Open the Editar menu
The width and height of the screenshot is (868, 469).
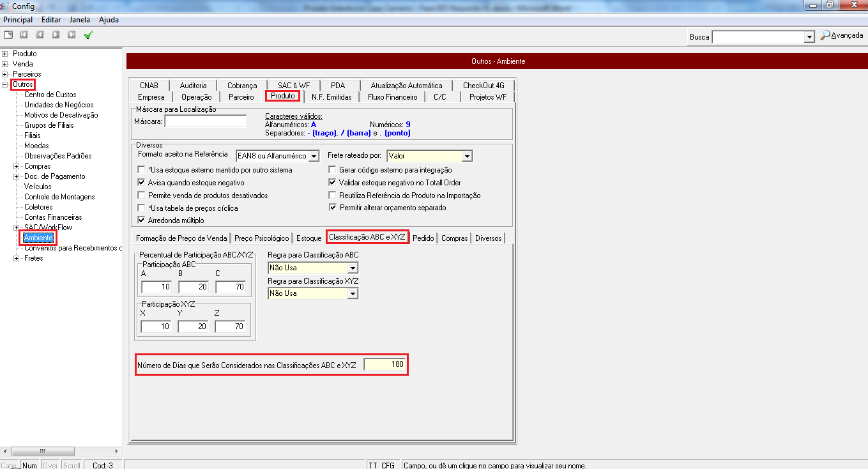pos(51,20)
